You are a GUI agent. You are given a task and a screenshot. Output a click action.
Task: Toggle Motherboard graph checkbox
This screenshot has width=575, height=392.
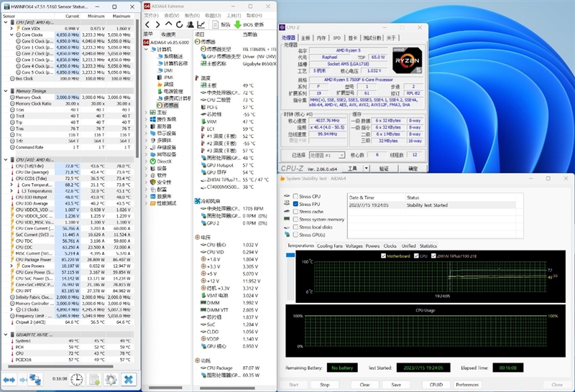pos(383,256)
